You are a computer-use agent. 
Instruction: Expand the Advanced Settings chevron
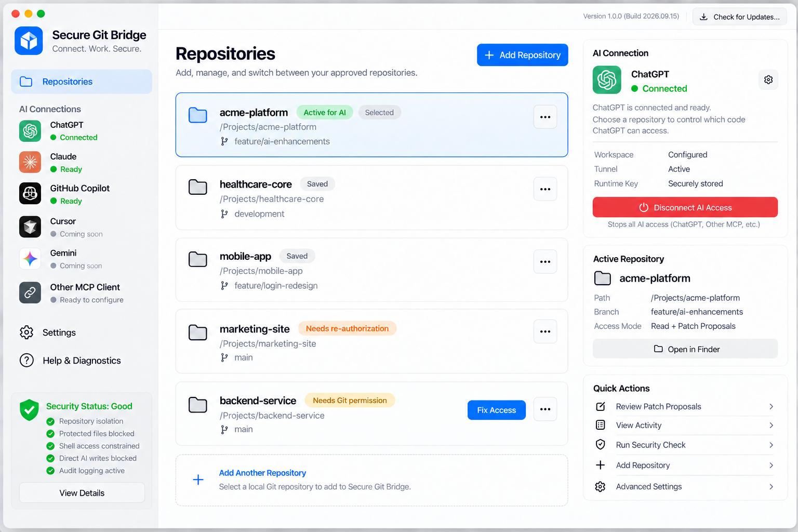click(771, 487)
